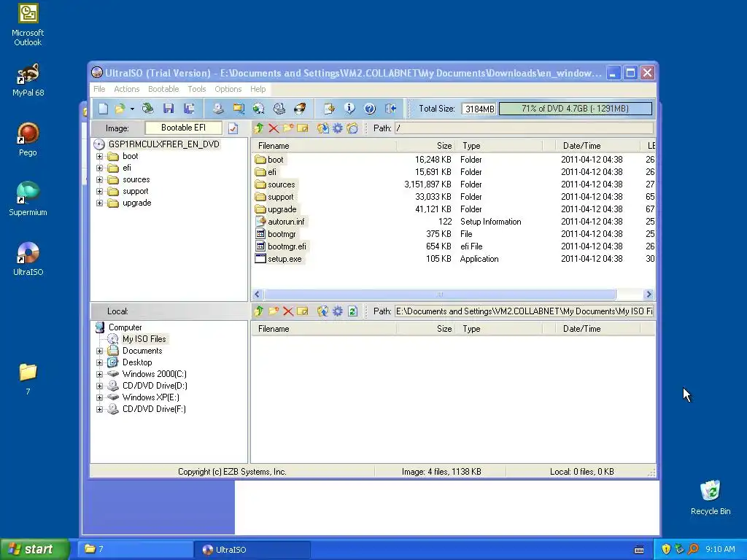Screen dimensions: 747x560
Task: Click Rename icon in Local pane toolbar
Action: coord(303,311)
